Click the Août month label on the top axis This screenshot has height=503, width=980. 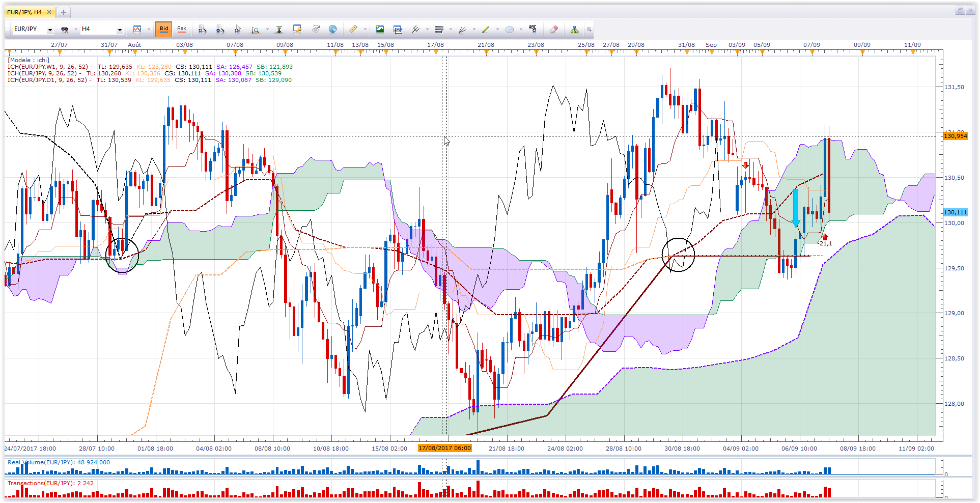pyautogui.click(x=134, y=45)
